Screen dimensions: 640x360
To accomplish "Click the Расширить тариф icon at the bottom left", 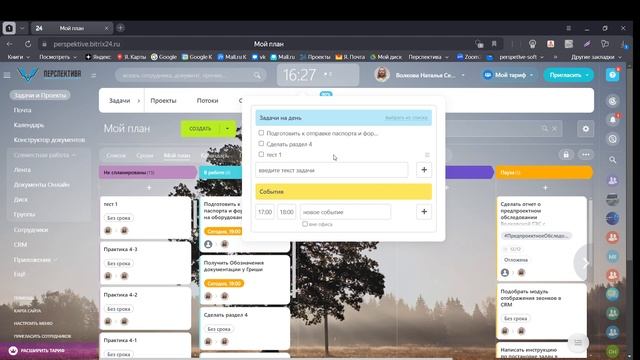I will [x=13, y=351].
